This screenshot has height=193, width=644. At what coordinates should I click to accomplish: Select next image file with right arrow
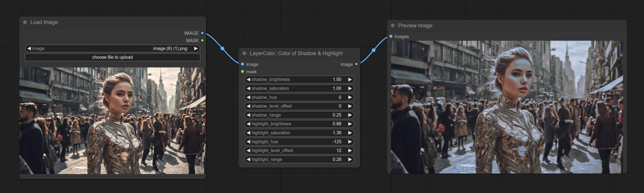coord(196,49)
